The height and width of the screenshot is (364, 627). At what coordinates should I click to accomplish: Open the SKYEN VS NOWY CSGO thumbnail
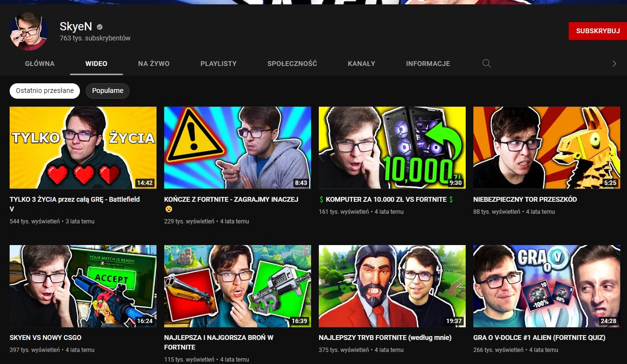[83, 286]
